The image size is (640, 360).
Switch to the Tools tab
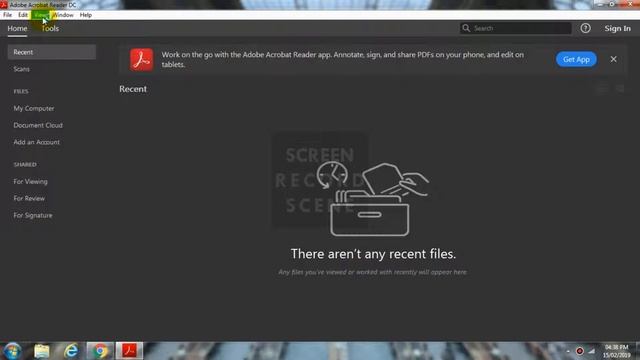[x=50, y=29]
